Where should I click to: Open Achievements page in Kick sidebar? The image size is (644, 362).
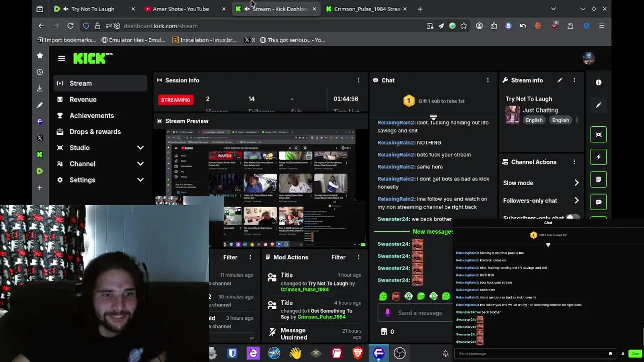[x=100, y=116]
